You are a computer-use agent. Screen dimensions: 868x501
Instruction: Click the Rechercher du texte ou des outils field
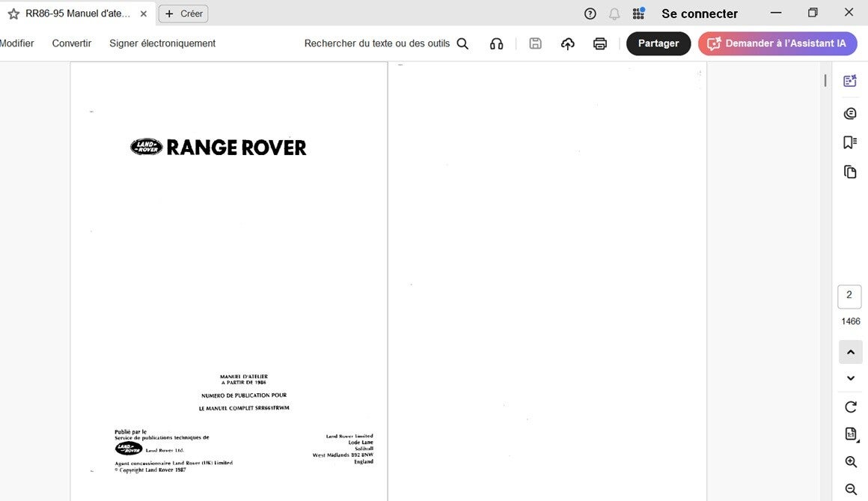click(377, 43)
